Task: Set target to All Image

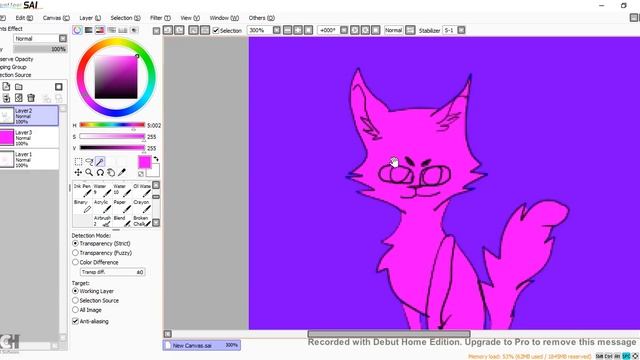Action: (76, 310)
